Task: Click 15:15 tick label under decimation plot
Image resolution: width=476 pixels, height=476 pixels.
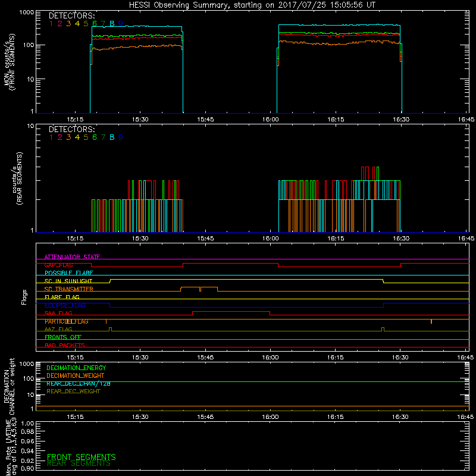Action: tap(75, 417)
